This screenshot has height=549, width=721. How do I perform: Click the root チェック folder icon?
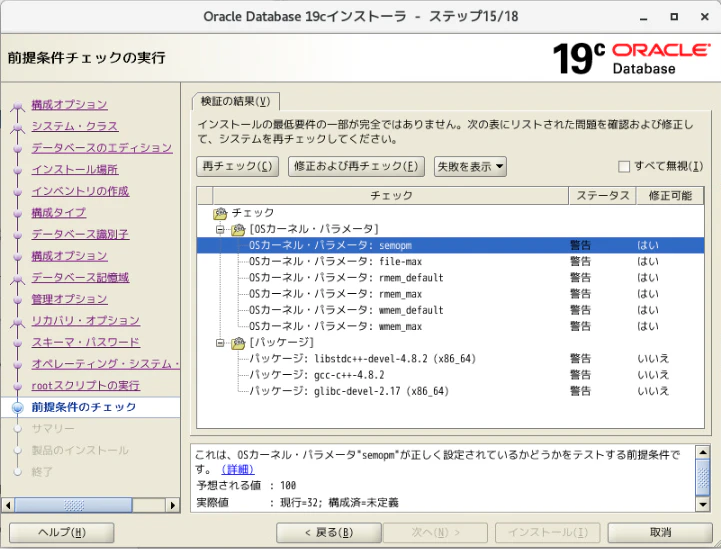click(x=220, y=213)
